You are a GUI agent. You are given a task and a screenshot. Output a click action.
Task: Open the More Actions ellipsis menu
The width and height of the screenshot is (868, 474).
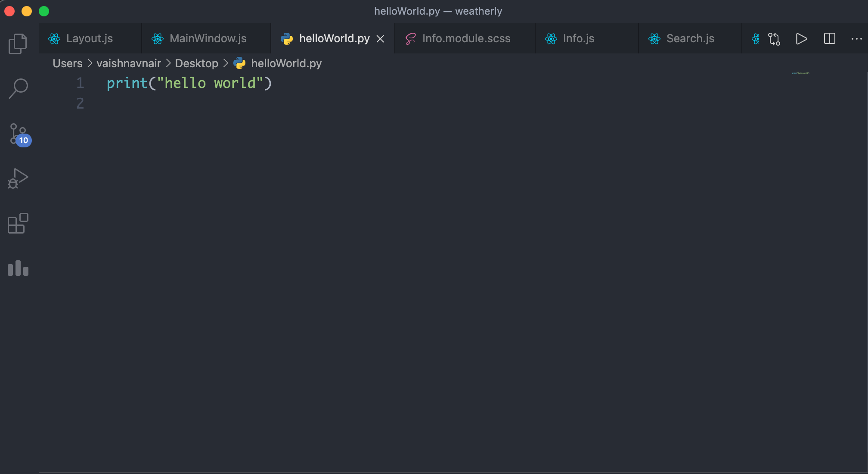point(856,39)
